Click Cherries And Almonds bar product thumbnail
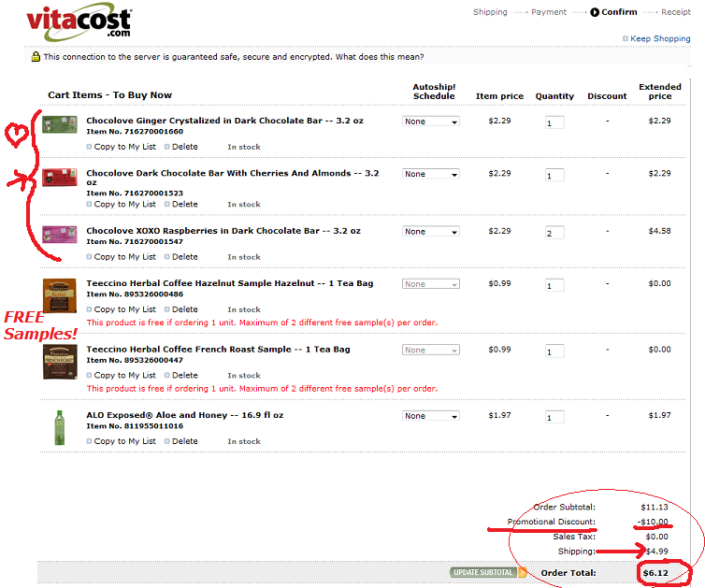This screenshot has width=705, height=588. click(59, 177)
